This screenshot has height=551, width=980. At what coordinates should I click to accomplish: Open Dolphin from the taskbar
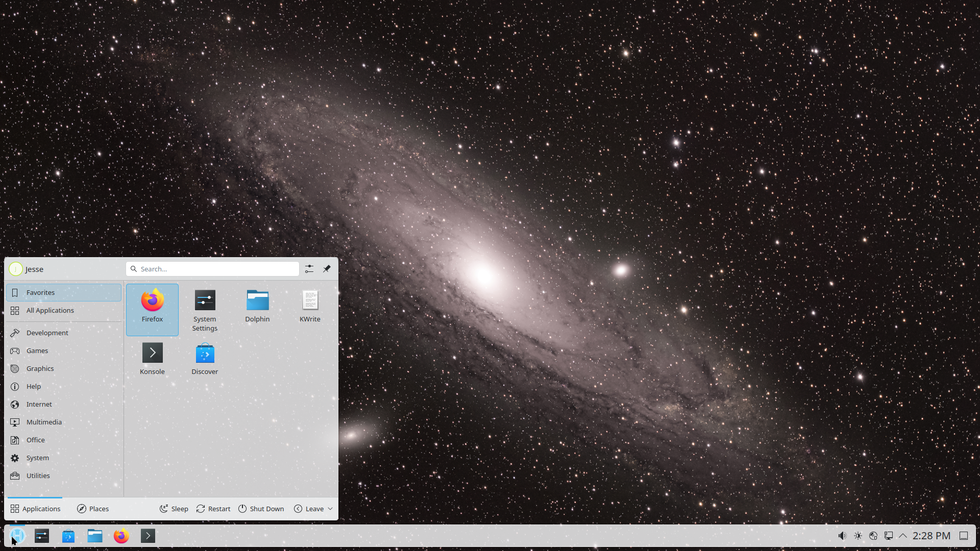[x=95, y=536]
